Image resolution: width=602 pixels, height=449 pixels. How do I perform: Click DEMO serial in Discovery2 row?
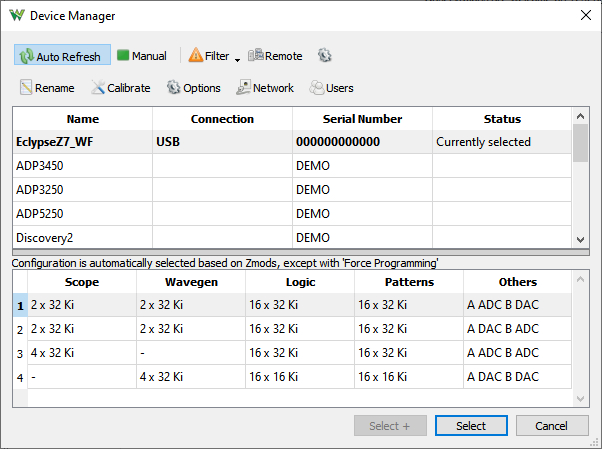coord(362,237)
